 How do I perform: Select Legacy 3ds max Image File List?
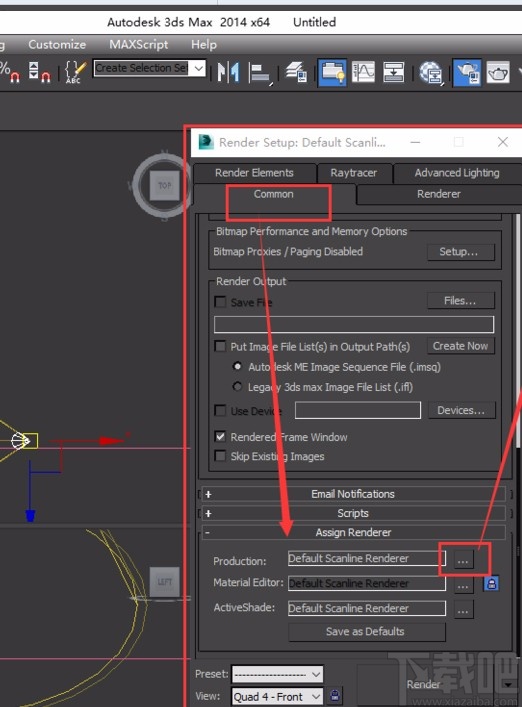point(237,386)
